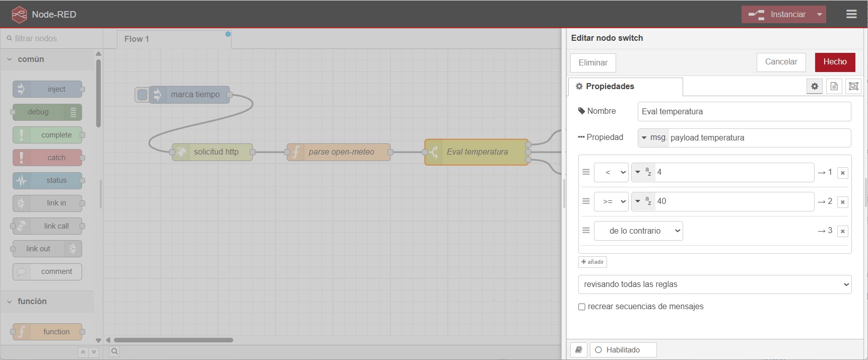868x360 pixels.
Task: Select the status node in palette
Action: click(47, 180)
